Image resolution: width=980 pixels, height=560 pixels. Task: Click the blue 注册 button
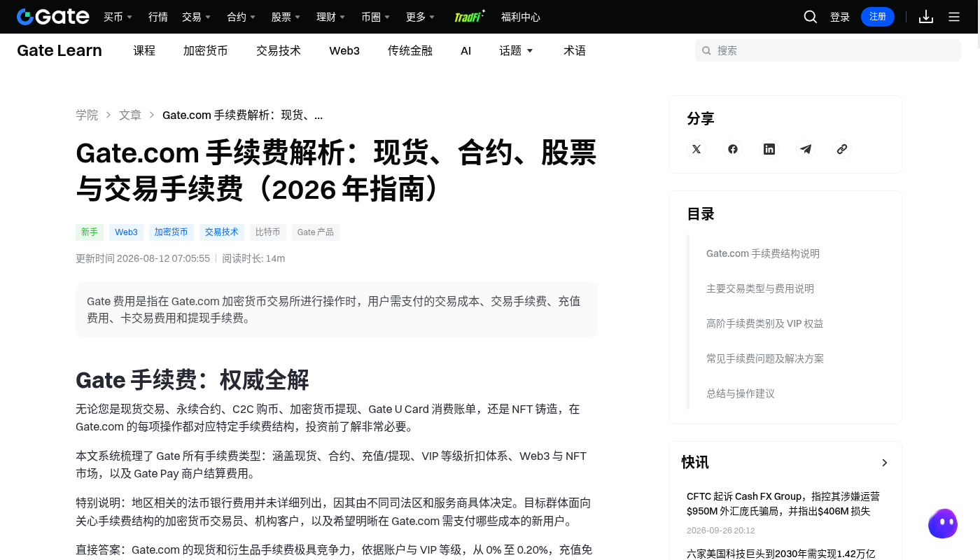click(878, 17)
